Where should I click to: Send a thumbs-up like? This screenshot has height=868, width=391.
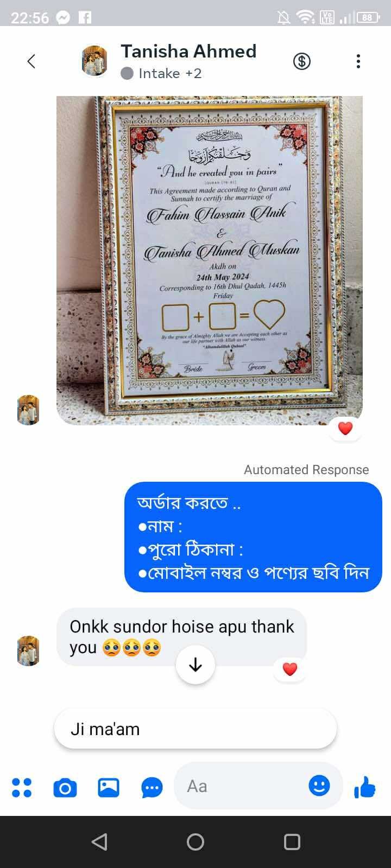[365, 787]
